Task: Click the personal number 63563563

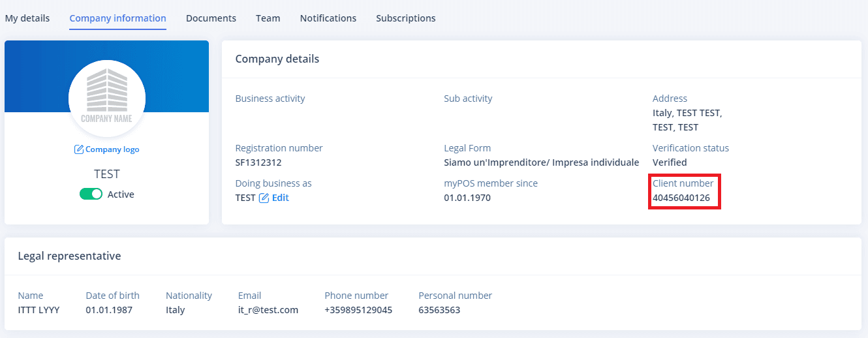Action: pyautogui.click(x=439, y=310)
